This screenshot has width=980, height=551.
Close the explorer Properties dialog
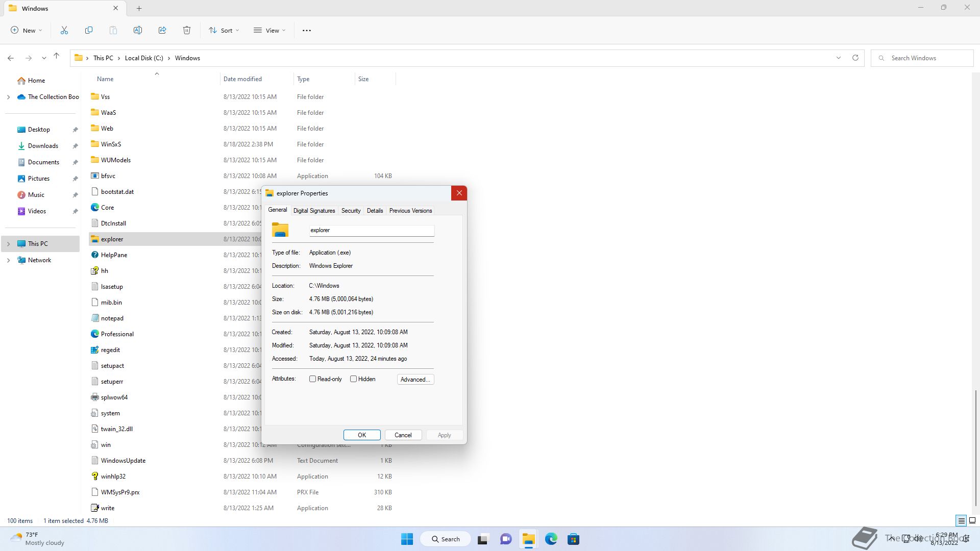[x=459, y=193]
